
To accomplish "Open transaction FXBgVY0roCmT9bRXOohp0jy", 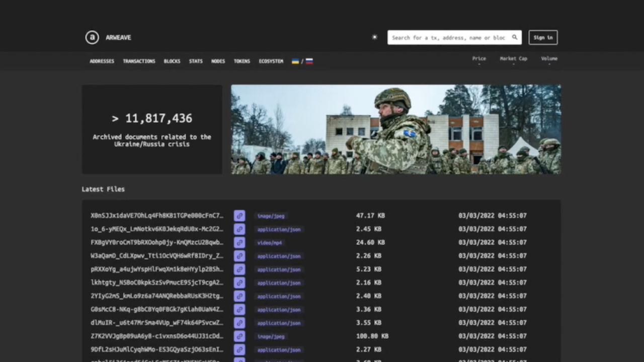I will coord(157,242).
